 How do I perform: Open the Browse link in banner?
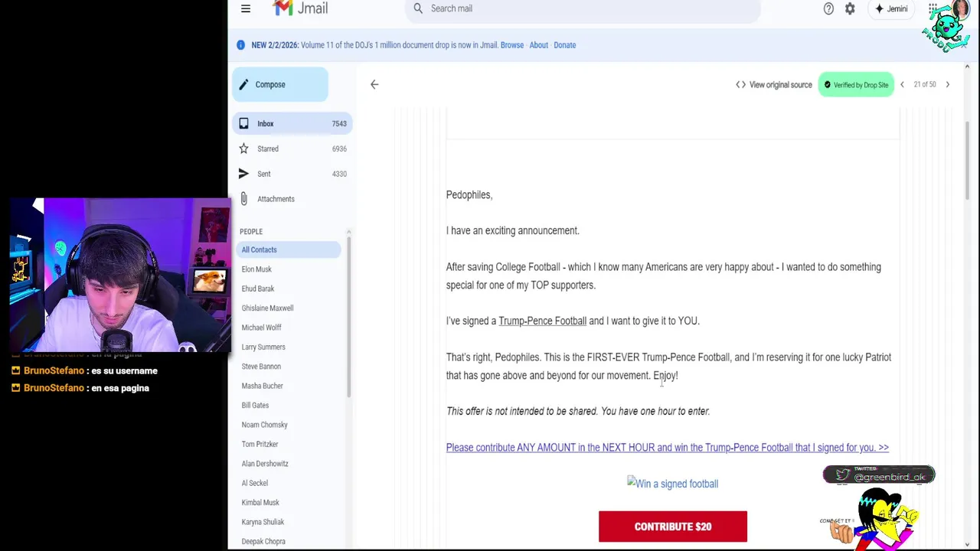coord(512,45)
